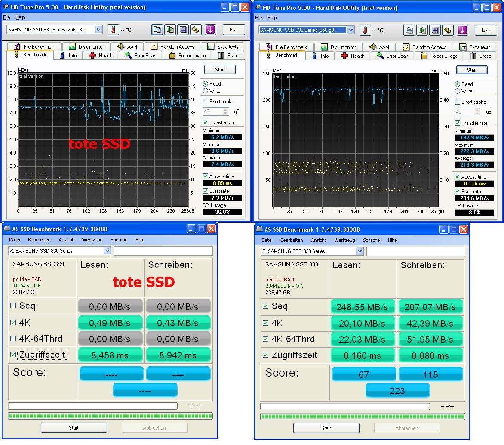Image resolution: width=504 pixels, height=445 pixels.
Task: Open Info tab in right HD Tune window
Action: [320, 56]
